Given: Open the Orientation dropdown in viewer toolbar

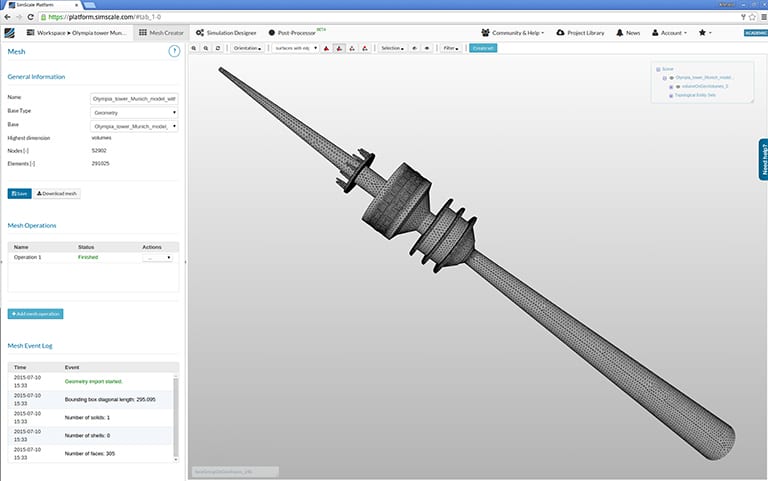Looking at the screenshot, I should click(x=247, y=48).
